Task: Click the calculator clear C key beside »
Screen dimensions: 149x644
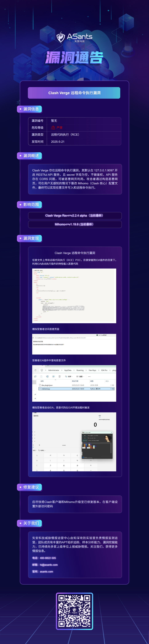Action: (77, 455)
